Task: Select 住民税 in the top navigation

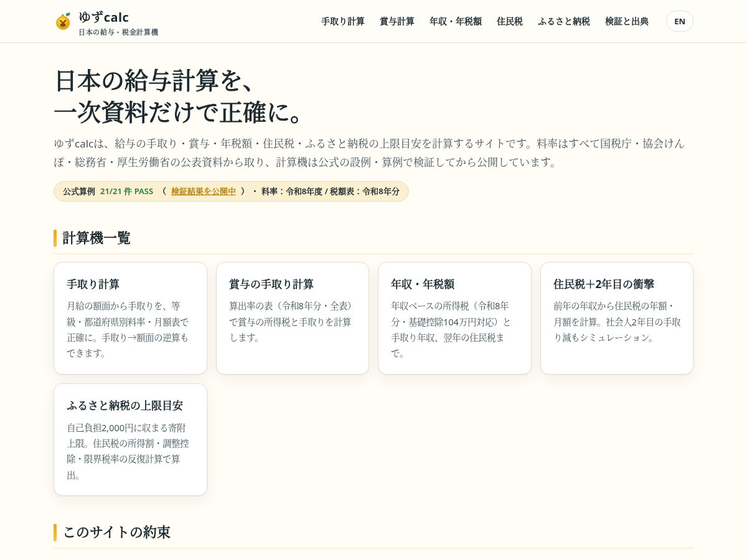Action: coord(510,21)
